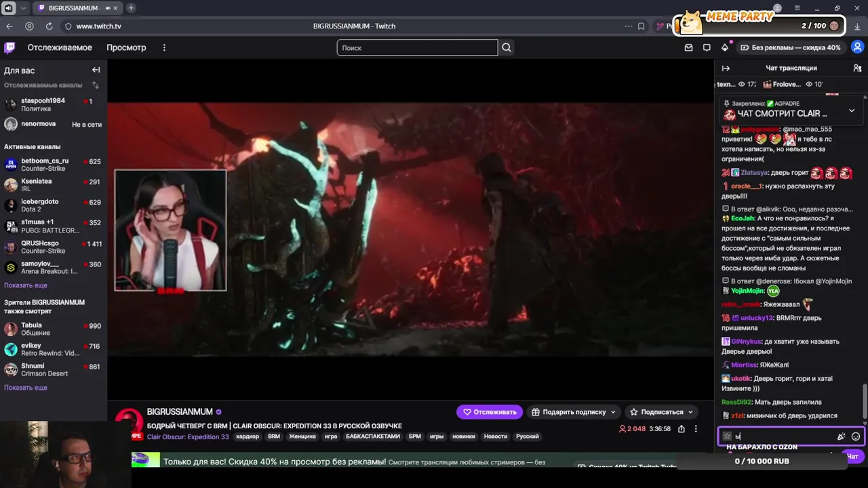Sort followed channels with the arrows icon
This screenshot has height=488, width=868.
point(96,85)
